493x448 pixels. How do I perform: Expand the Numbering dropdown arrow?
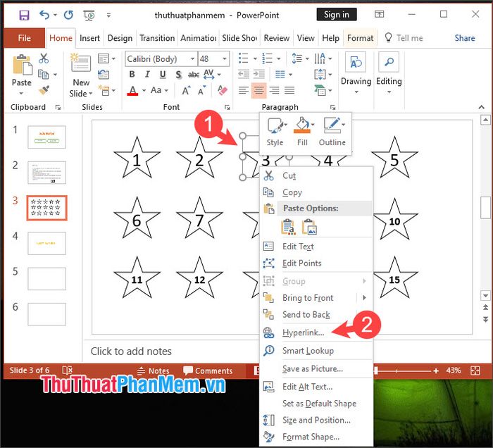(279, 58)
